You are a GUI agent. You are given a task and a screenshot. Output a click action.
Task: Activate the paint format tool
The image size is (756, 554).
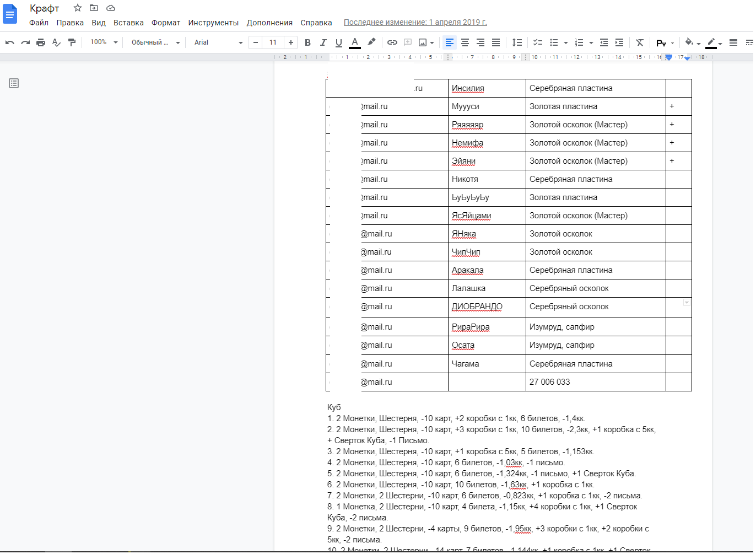pyautogui.click(x=72, y=42)
